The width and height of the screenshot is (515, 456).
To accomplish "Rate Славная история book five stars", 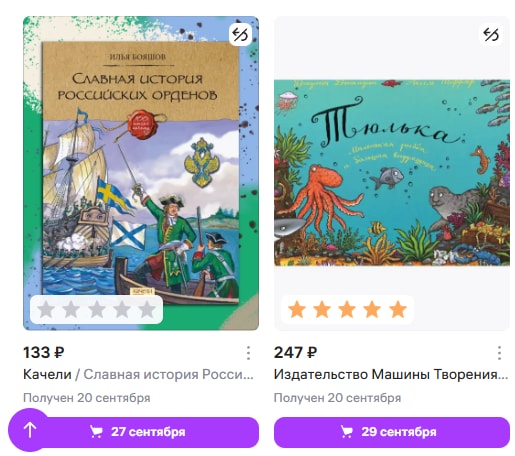I will (x=147, y=309).
